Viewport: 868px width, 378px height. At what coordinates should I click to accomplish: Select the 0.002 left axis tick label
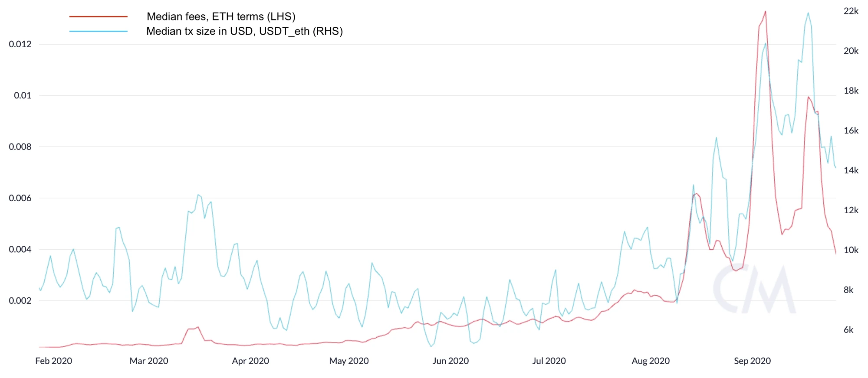20,301
